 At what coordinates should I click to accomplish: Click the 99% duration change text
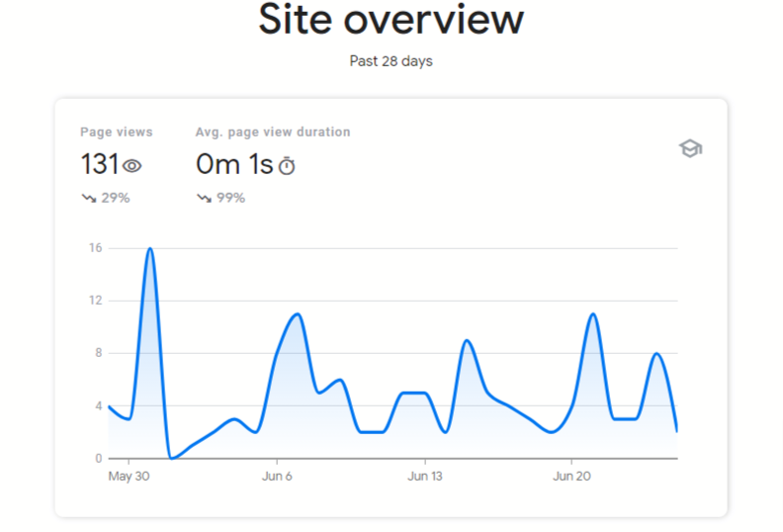coord(230,199)
